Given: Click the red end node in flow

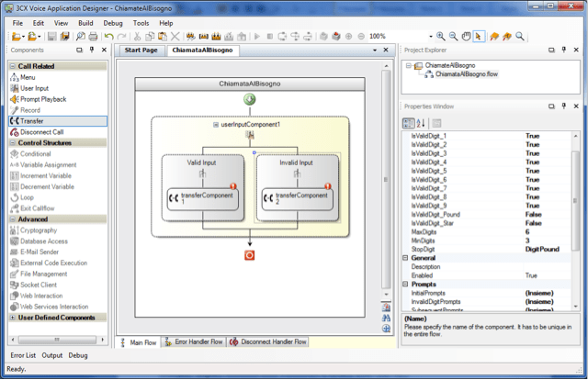Looking at the screenshot, I should coord(249,255).
